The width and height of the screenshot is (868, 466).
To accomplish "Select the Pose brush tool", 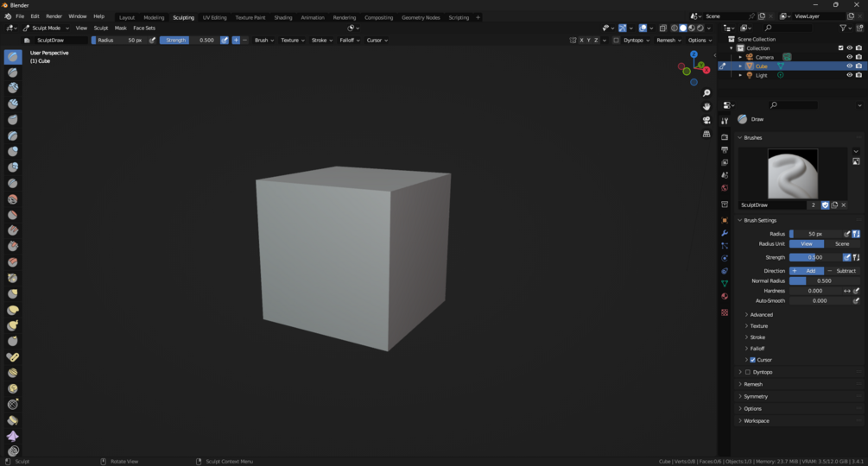I will tap(13, 357).
